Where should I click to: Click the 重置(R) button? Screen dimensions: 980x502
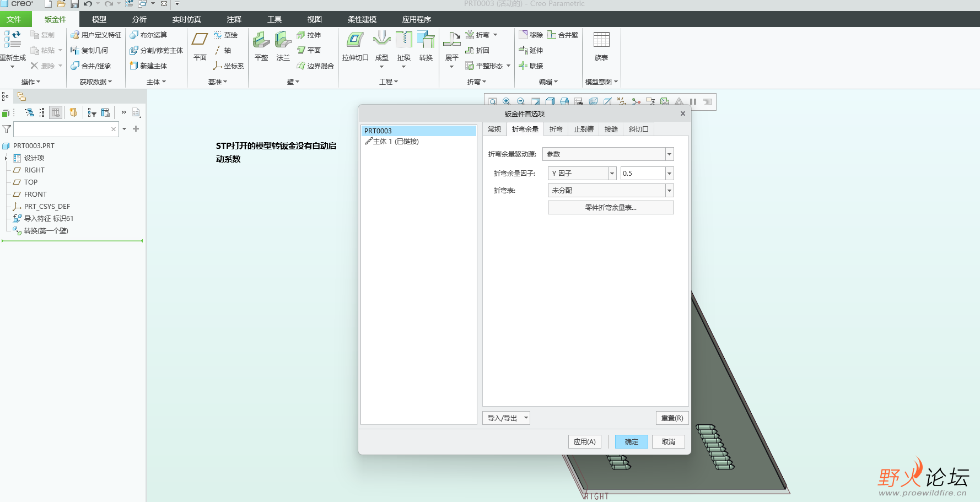[x=672, y=418]
